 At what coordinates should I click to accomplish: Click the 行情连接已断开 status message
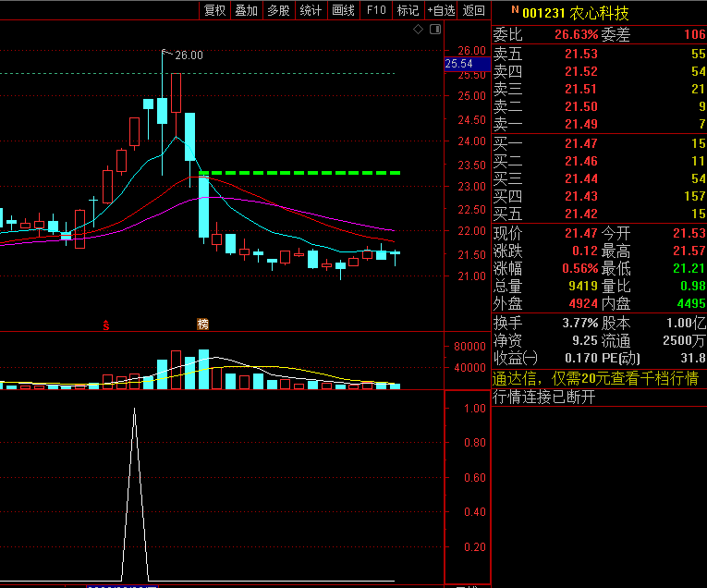[x=543, y=398]
